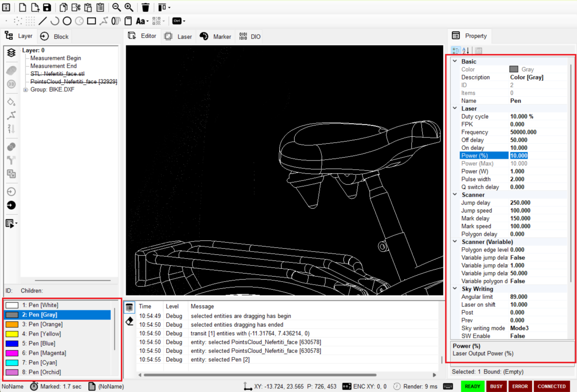The image size is (577, 392).
Task: Select the rectangle drawing tool
Action: coord(92,21)
